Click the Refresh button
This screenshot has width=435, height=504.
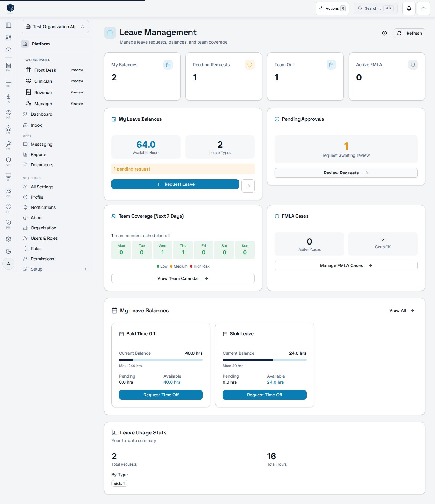(x=409, y=33)
